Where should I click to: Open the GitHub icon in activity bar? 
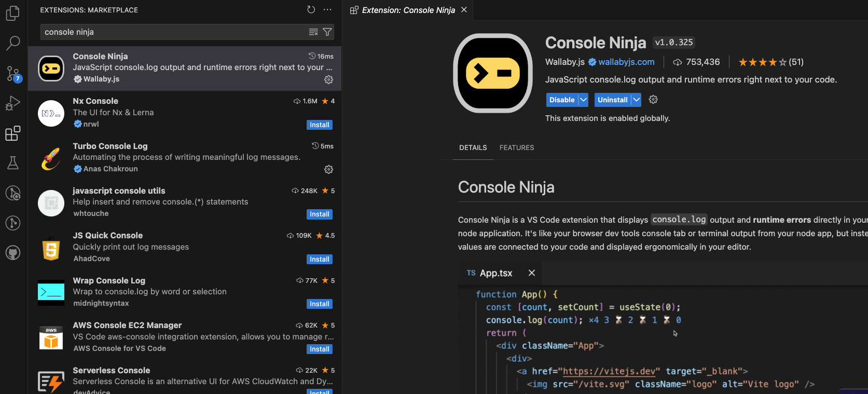13,253
